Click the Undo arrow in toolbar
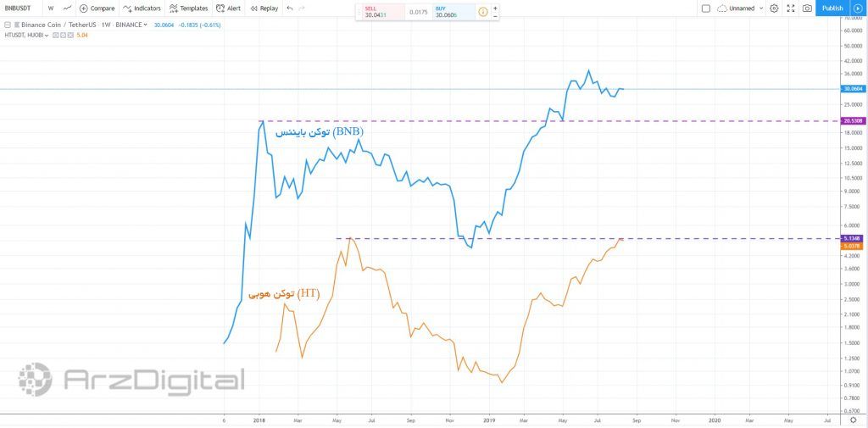 [x=290, y=8]
